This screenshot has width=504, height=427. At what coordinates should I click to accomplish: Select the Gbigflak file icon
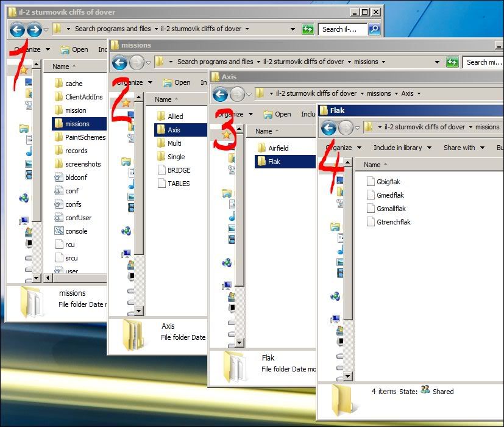pos(371,182)
